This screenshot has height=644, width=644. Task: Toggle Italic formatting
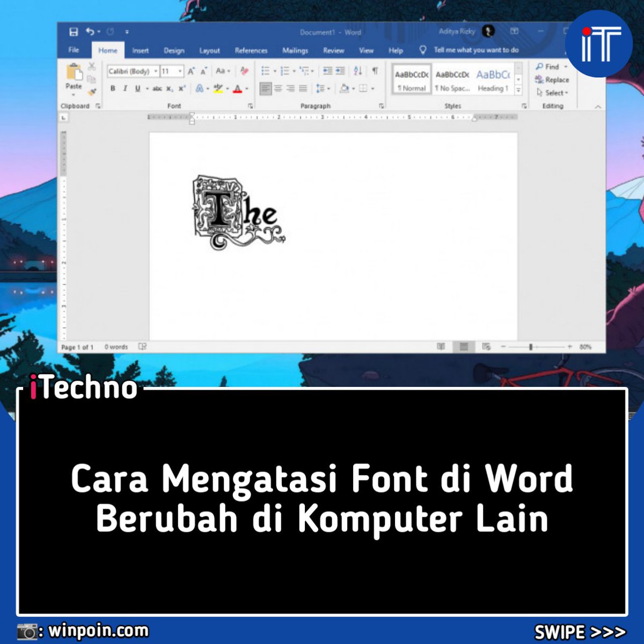[125, 89]
